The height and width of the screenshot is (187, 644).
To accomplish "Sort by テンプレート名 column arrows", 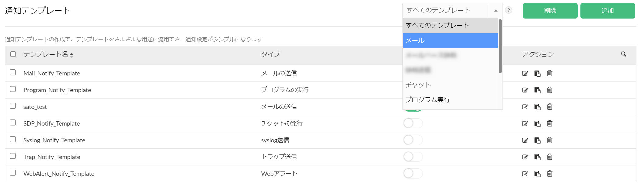I will (71, 55).
